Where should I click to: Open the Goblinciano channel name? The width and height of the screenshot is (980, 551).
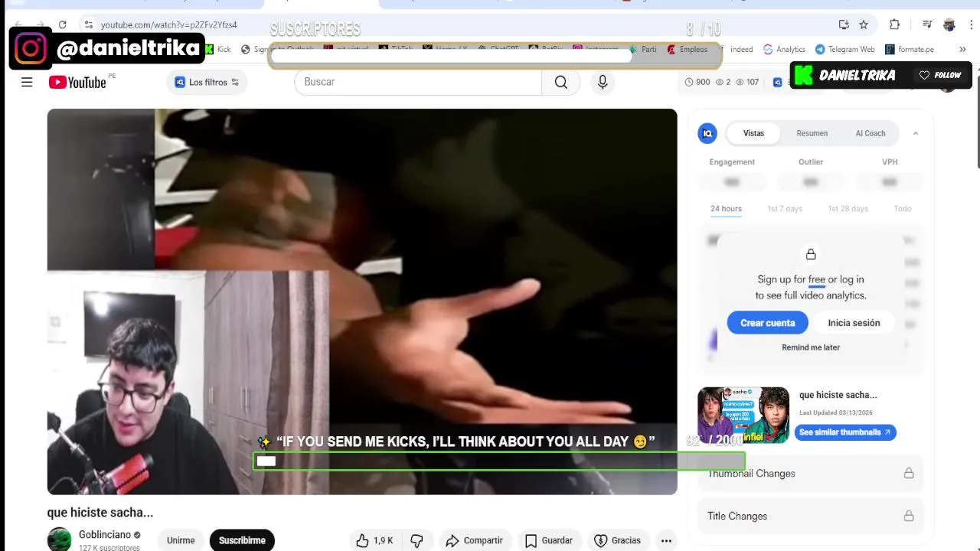pyautogui.click(x=105, y=535)
